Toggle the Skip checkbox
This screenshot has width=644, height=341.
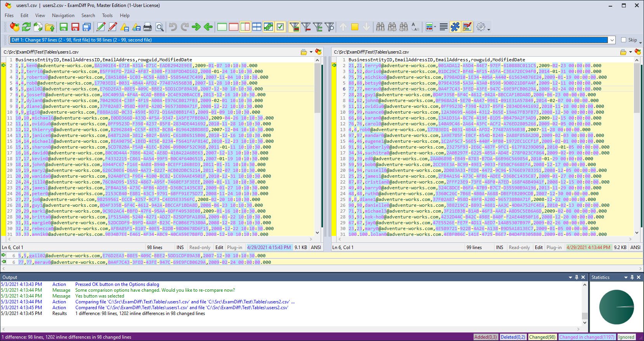tap(624, 40)
